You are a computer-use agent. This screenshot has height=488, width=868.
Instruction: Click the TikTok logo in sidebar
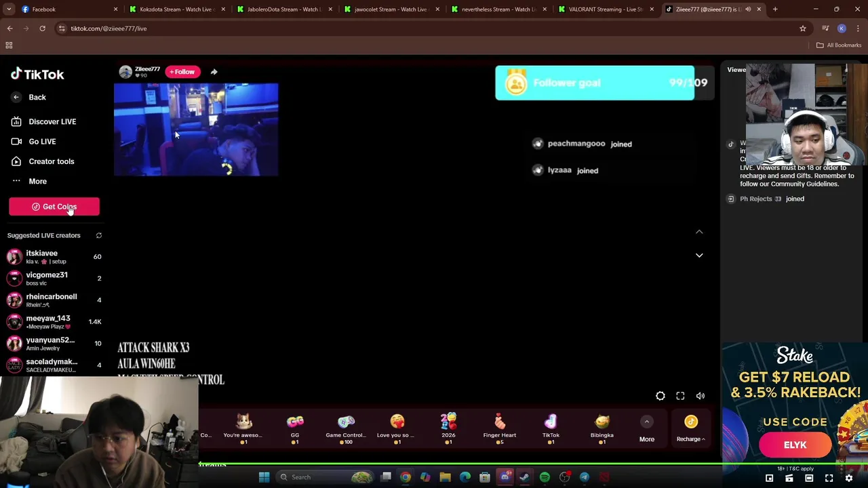pyautogui.click(x=37, y=74)
